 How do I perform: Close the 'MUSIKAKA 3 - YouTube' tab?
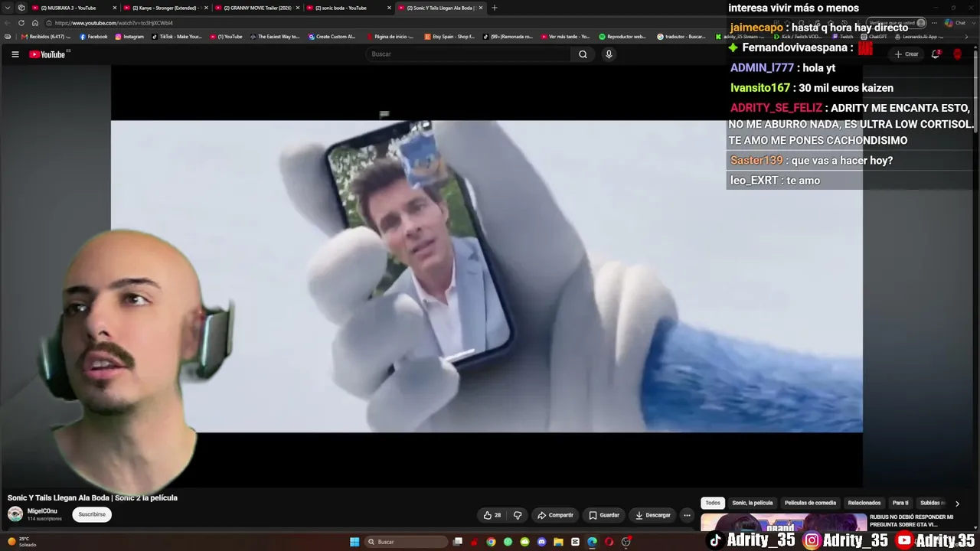click(x=115, y=8)
